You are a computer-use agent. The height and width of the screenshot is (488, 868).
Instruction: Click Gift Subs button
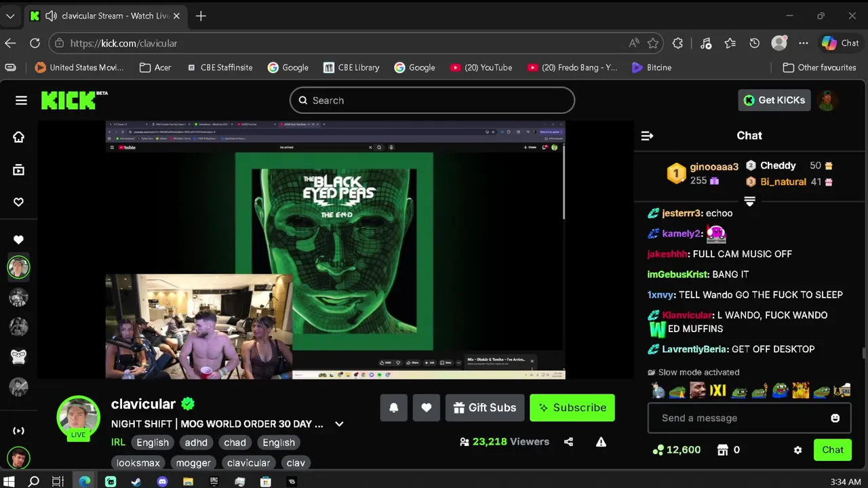tap(485, 407)
